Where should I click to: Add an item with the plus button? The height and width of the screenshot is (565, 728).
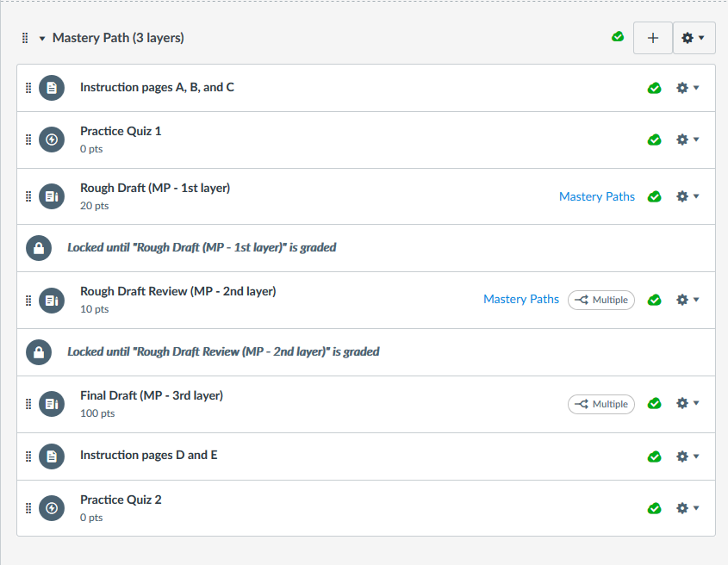[653, 38]
